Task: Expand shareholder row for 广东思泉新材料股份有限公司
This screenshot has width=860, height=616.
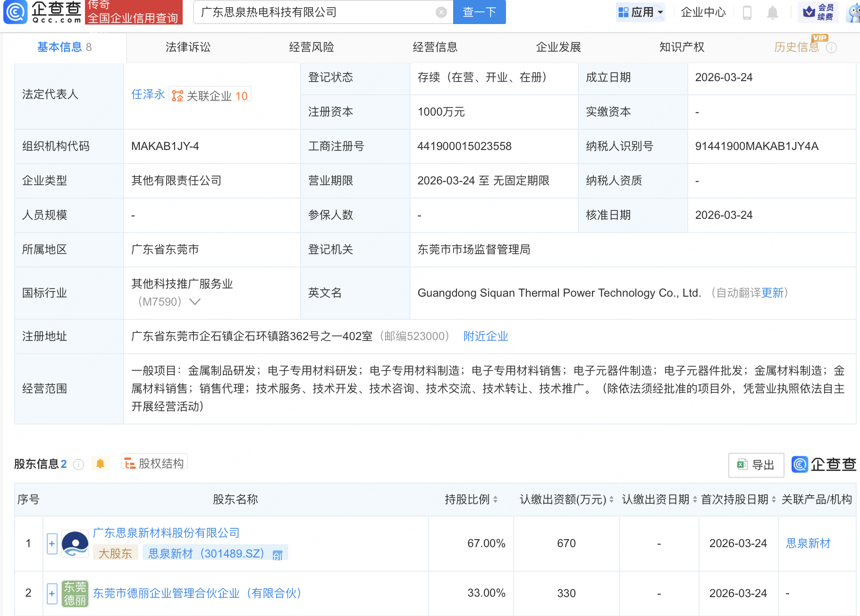Action: point(51,543)
